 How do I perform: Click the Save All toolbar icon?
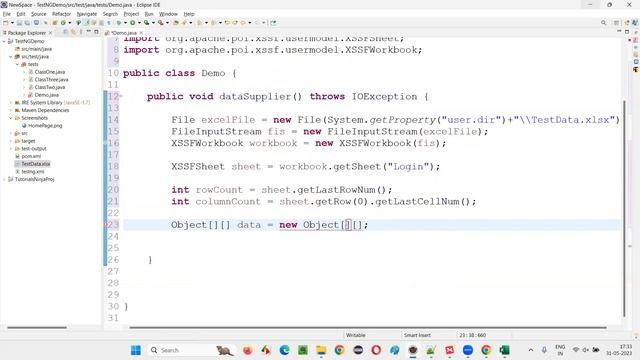[x=27, y=23]
